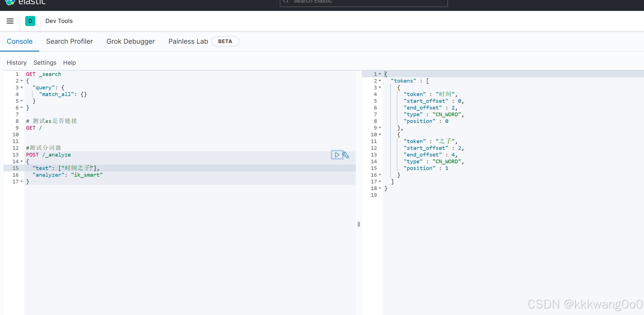Collapse first token object on response line 3

380,88
